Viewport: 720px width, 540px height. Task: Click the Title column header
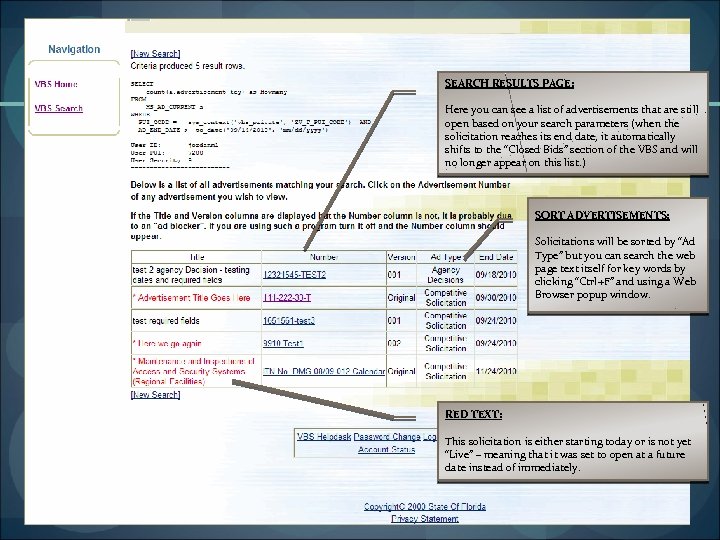tap(197, 257)
